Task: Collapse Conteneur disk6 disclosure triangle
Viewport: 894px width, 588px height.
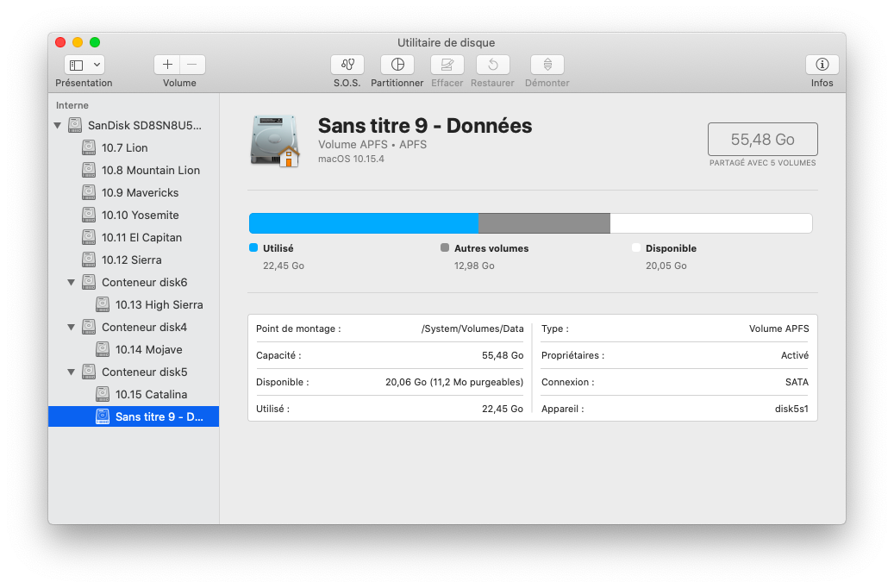Action: click(x=72, y=282)
